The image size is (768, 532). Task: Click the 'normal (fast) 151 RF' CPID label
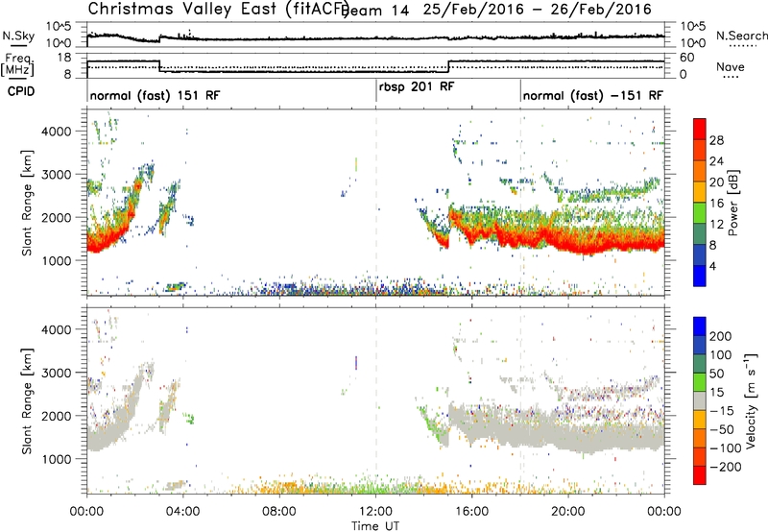coord(155,95)
